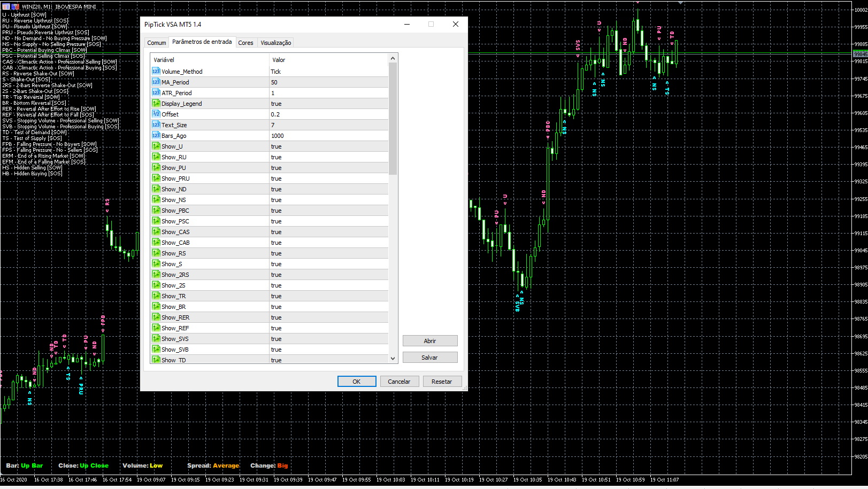Click the WINZ20, M1 chart title
The image size is (868, 489).
click(x=37, y=7)
